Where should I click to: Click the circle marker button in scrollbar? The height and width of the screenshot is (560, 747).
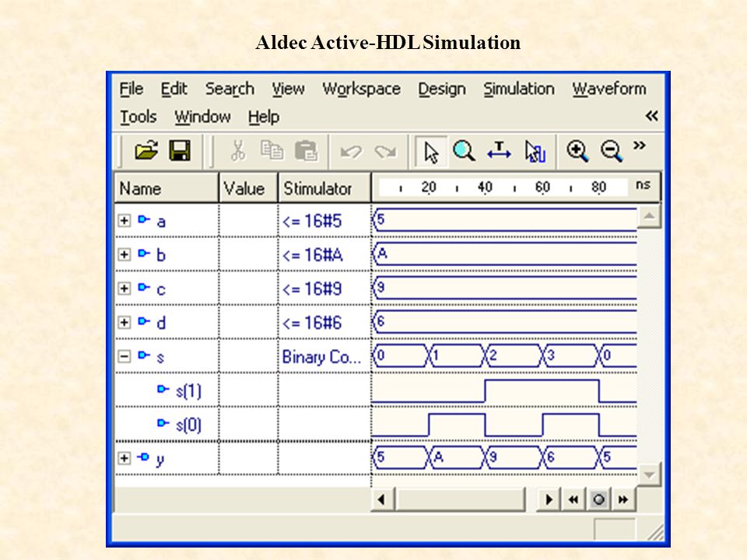(598, 499)
